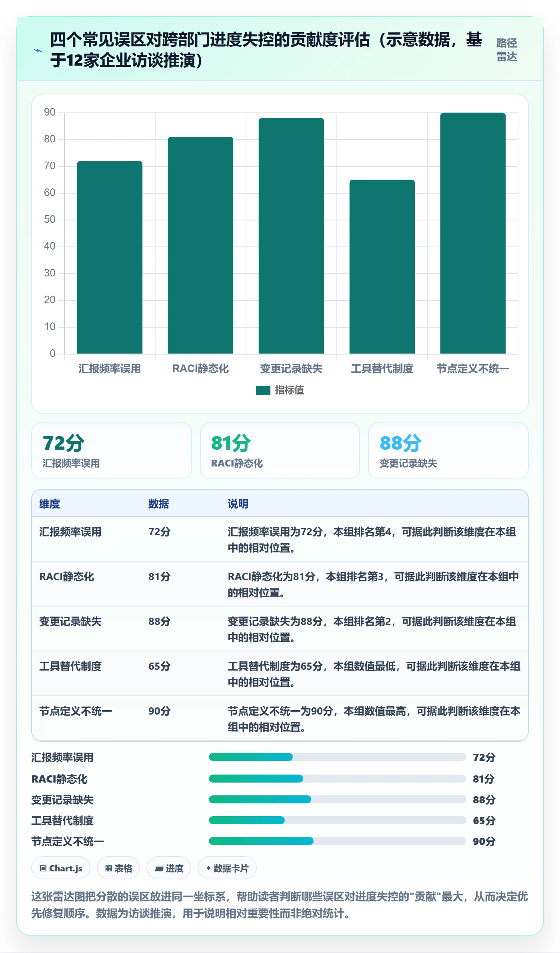Screen dimensions: 560x953
Task: Click the Chart.js chip square icon
Action: (43, 868)
